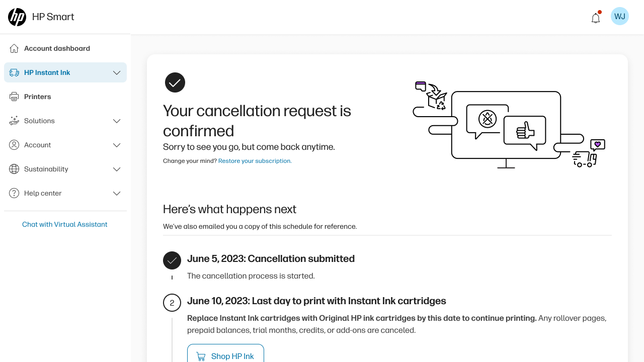Click the Account person icon

(14, 145)
